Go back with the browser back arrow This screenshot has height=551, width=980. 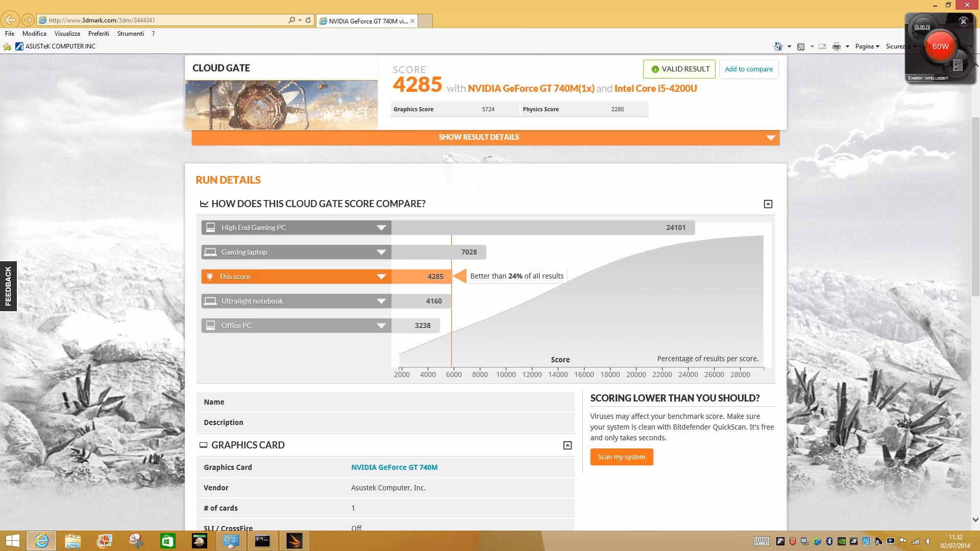[x=10, y=20]
